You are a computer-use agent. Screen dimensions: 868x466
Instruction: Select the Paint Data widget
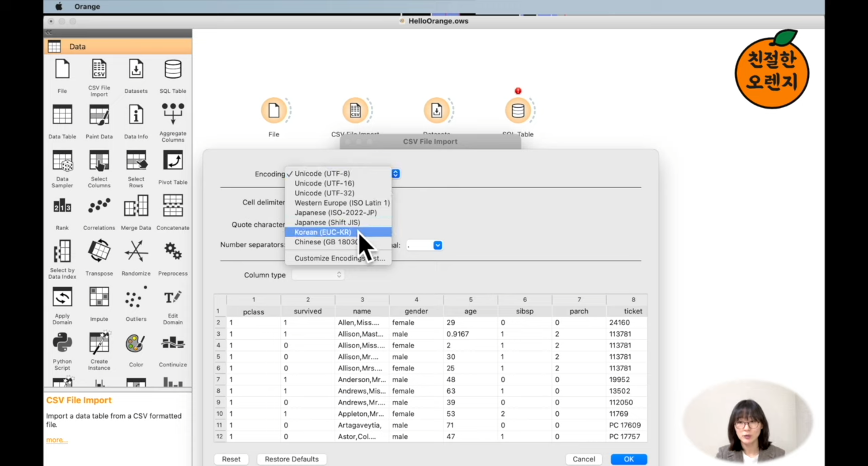point(99,122)
